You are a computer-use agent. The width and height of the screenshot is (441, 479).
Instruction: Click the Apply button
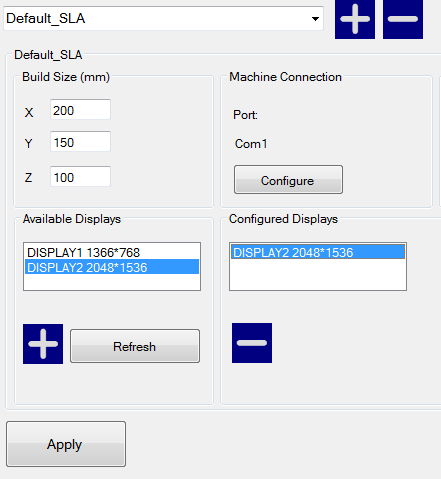click(66, 444)
